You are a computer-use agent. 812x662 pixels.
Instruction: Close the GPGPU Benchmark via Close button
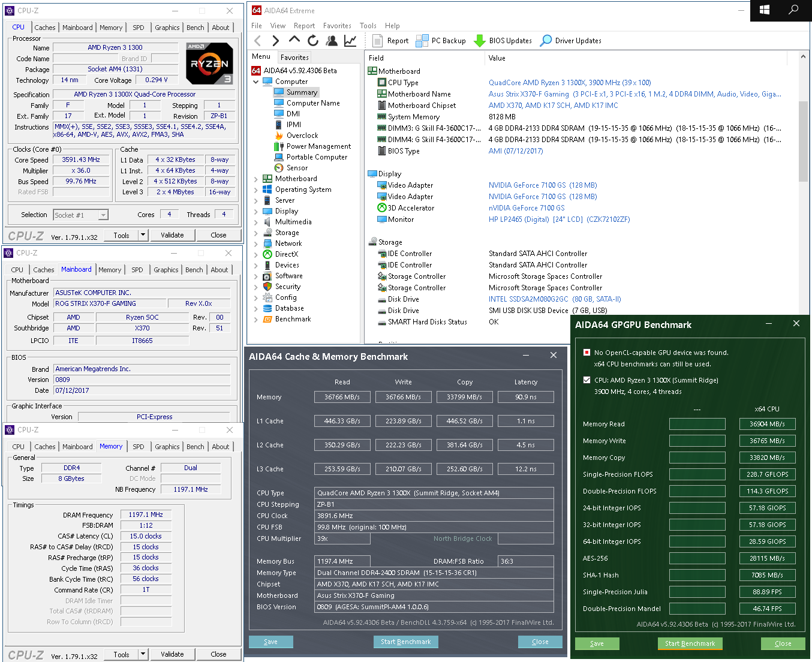[783, 643]
